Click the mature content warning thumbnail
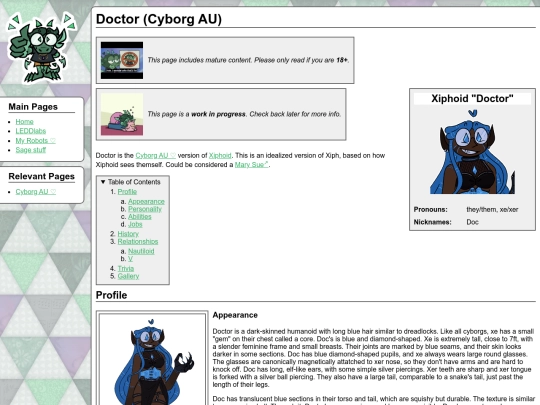 (x=122, y=60)
